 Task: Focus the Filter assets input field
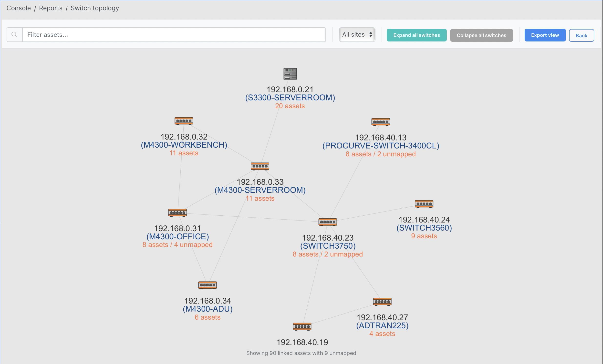click(174, 35)
